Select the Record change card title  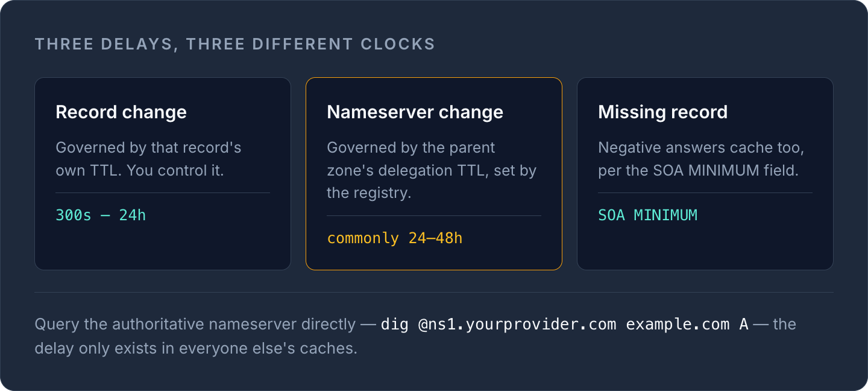pos(121,112)
